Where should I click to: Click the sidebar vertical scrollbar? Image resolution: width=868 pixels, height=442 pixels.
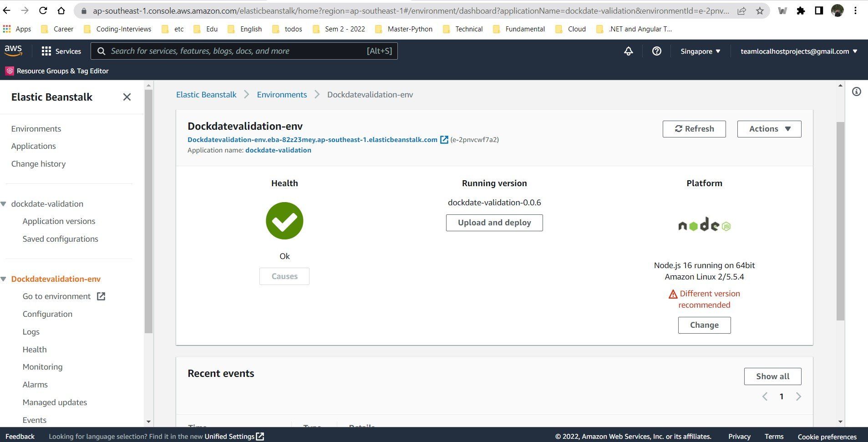[x=148, y=212]
